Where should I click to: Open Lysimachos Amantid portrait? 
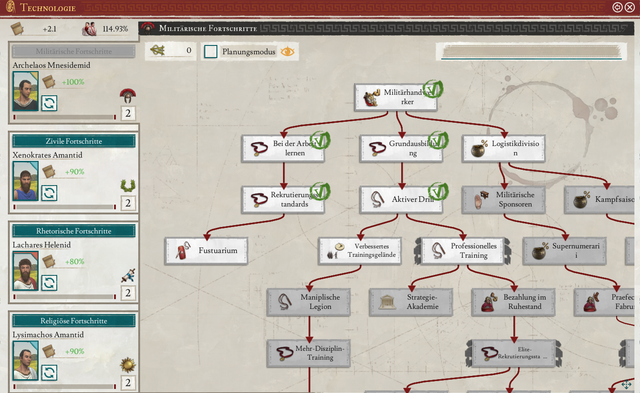[25, 360]
